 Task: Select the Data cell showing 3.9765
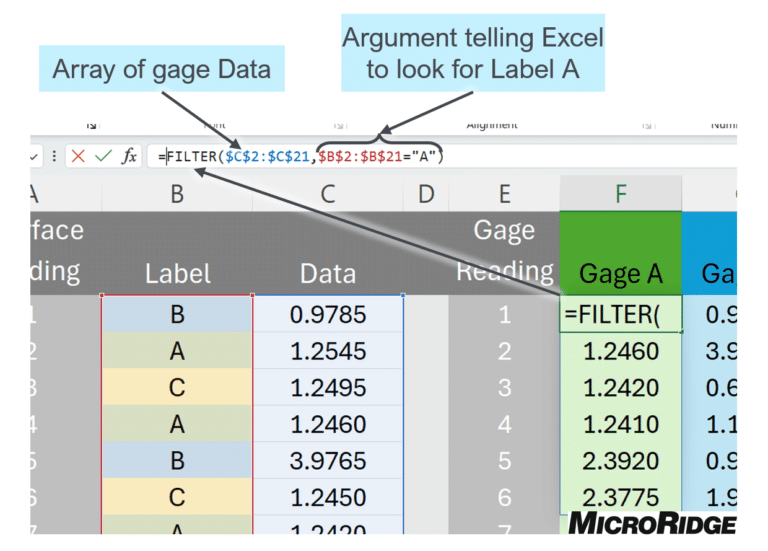(x=328, y=461)
